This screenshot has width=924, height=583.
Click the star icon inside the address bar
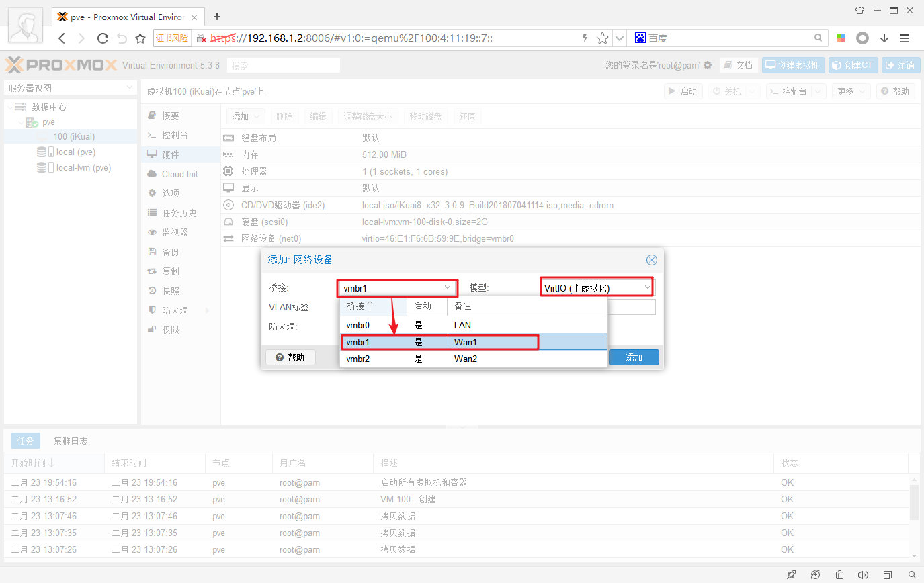point(602,38)
